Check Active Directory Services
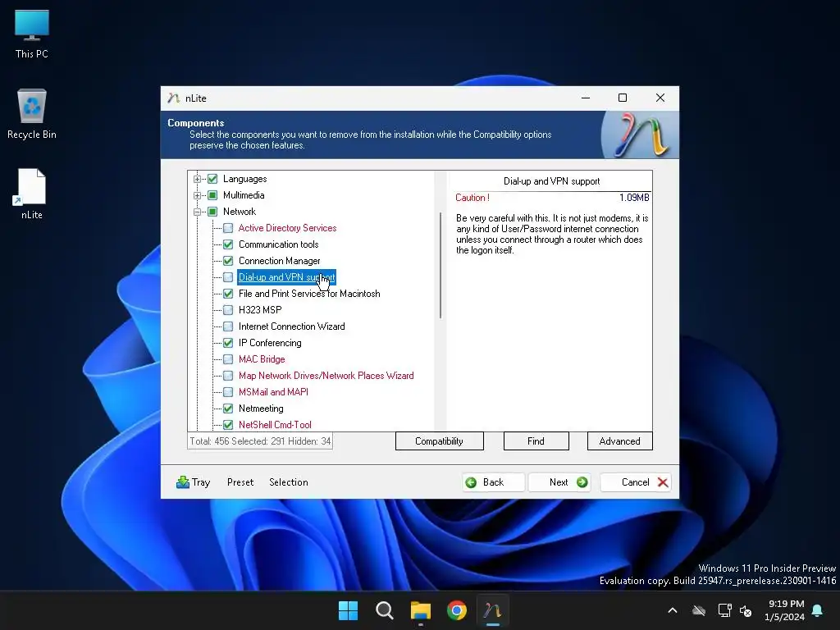Viewport: 840px width, 630px height. [228, 228]
